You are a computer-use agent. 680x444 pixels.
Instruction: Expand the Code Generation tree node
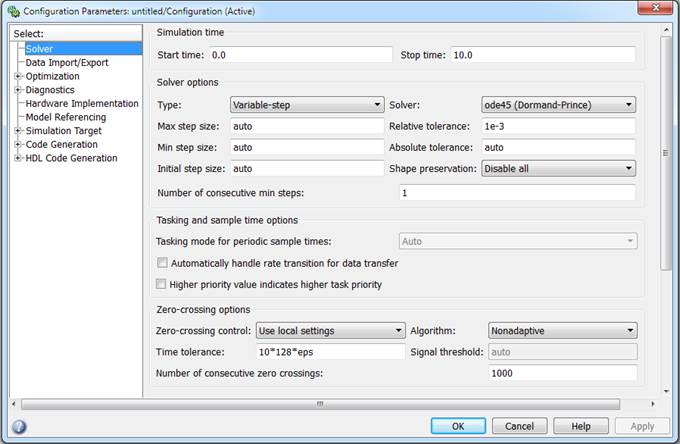(x=18, y=144)
